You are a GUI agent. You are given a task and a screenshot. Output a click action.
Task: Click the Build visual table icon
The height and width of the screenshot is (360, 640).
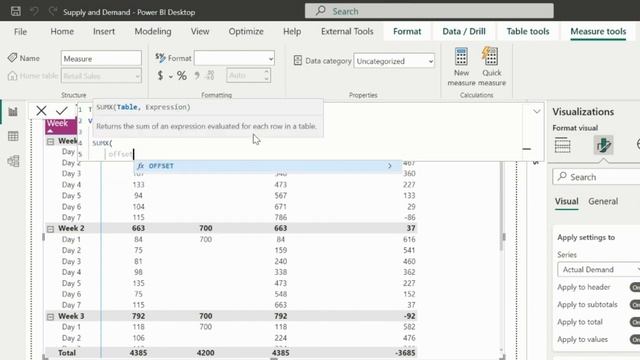pos(562,145)
